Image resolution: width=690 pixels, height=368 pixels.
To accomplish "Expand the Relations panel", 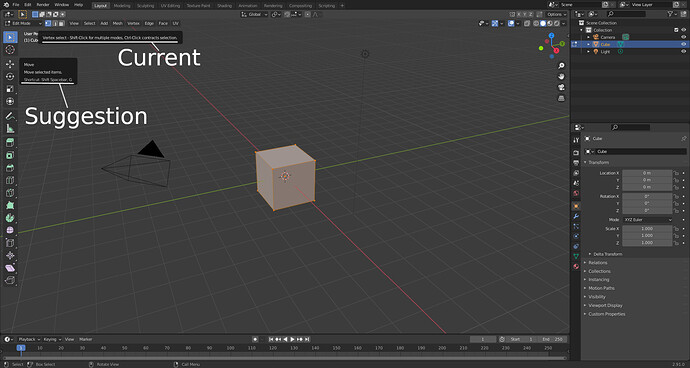I will click(597, 262).
